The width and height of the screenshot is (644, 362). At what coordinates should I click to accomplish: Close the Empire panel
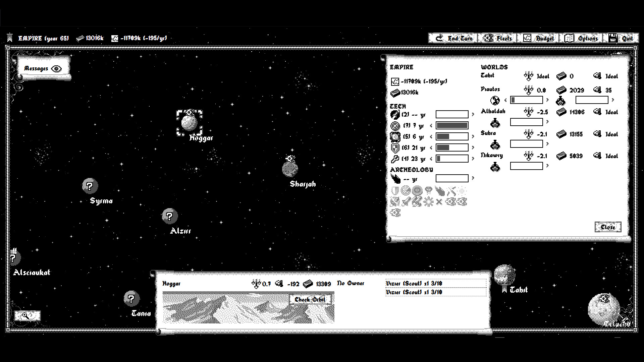608,227
